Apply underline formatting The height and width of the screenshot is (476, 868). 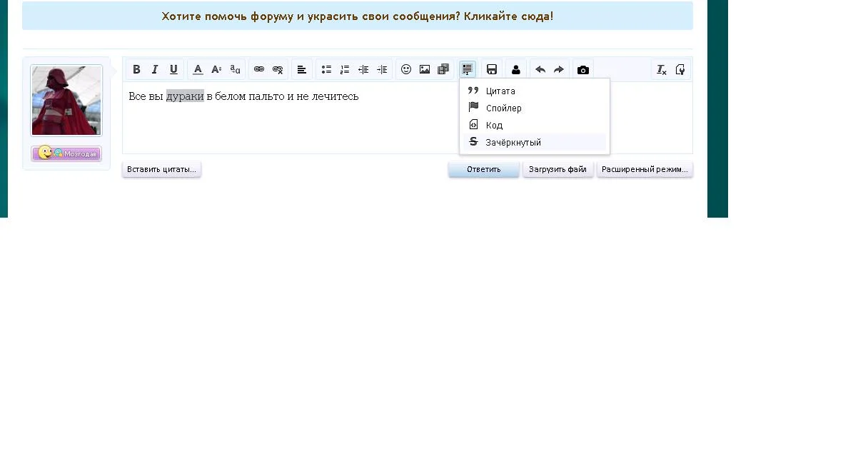tap(173, 69)
